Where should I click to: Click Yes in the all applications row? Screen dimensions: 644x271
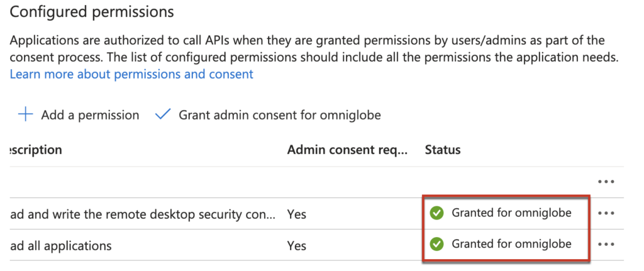coord(296,245)
